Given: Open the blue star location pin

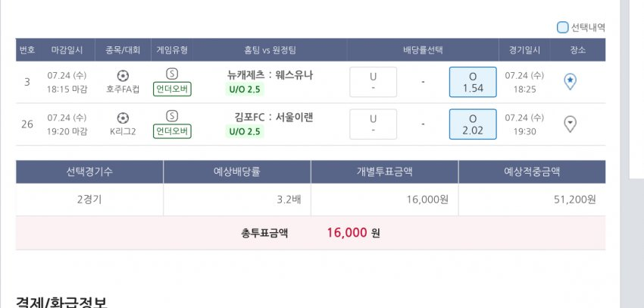Looking at the screenshot, I should pyautogui.click(x=571, y=82).
